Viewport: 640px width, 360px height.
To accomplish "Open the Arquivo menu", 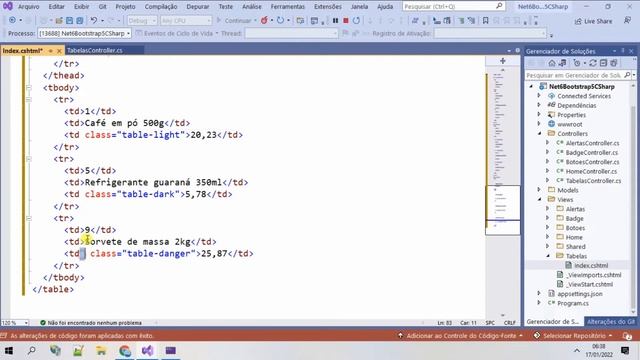I will (x=29, y=7).
